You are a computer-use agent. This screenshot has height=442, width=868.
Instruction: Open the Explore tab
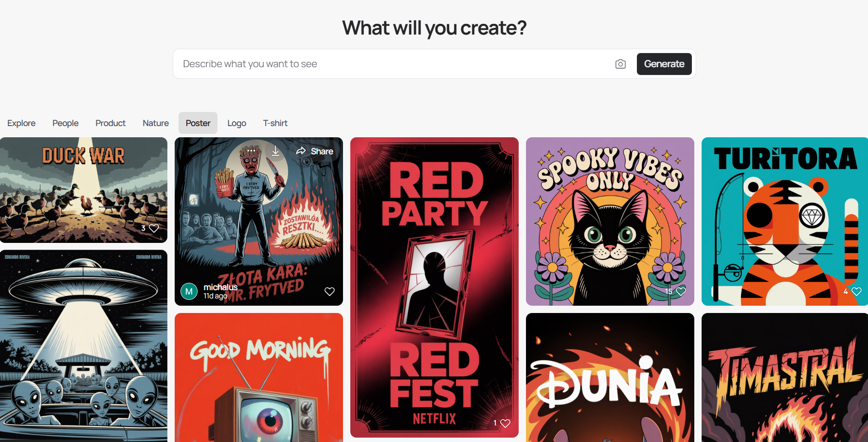coord(21,123)
